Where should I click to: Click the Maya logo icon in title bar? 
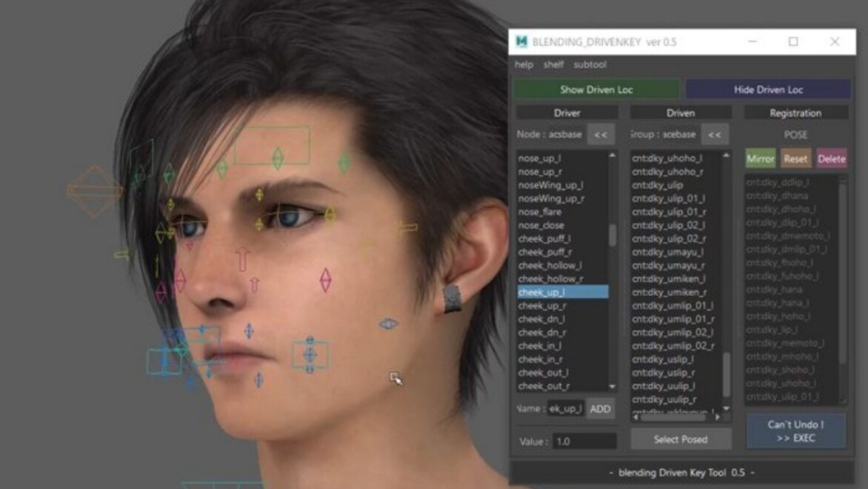pyautogui.click(x=522, y=41)
